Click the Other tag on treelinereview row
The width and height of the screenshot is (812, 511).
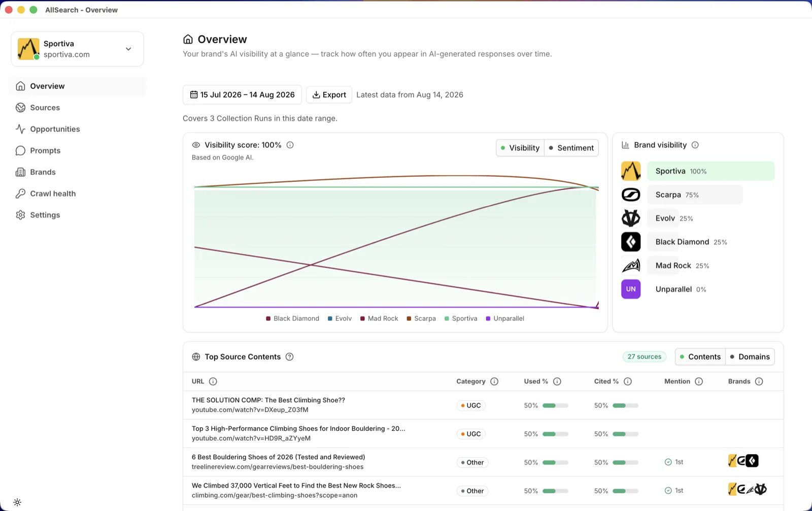click(472, 462)
